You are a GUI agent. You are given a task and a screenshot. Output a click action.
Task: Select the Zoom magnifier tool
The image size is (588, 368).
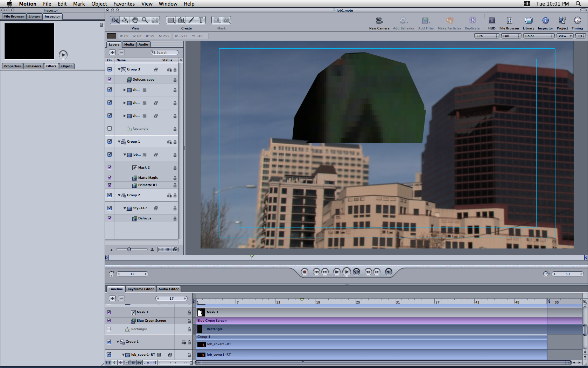145,20
